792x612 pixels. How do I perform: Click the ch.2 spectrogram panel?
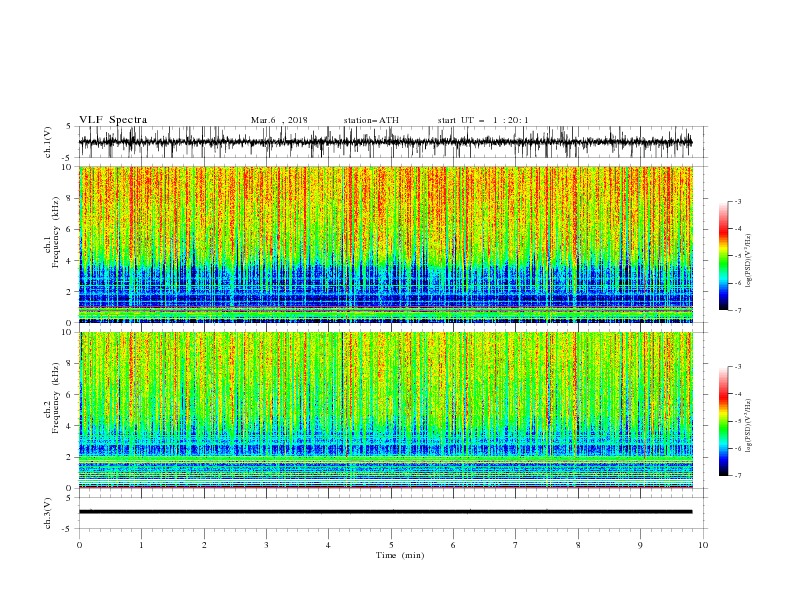click(386, 410)
